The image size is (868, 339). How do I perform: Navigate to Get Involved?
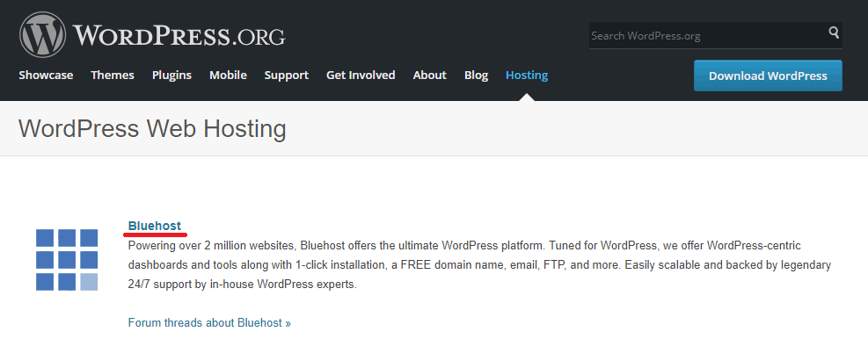click(361, 76)
